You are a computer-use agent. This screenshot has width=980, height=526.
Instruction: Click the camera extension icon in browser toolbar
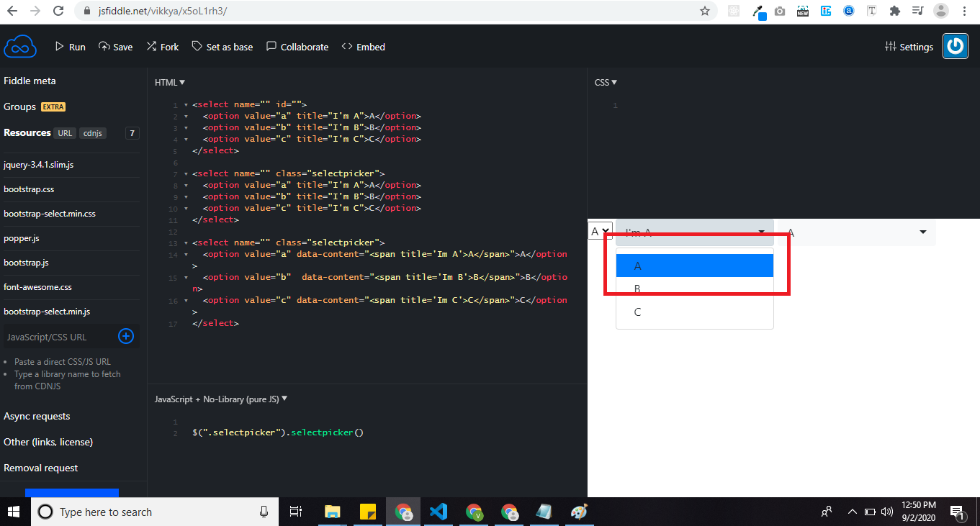pos(780,12)
